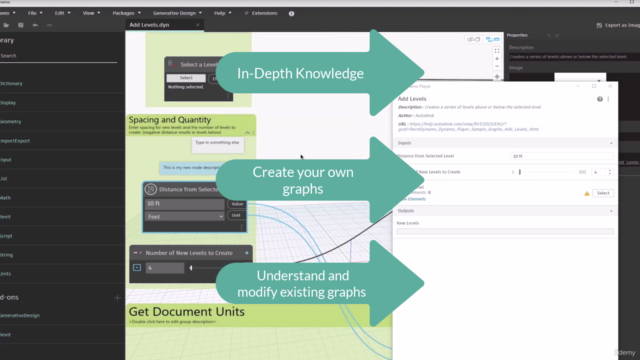Click the yellow warning triangle icon
This screenshot has width=640, height=360.
[587, 193]
